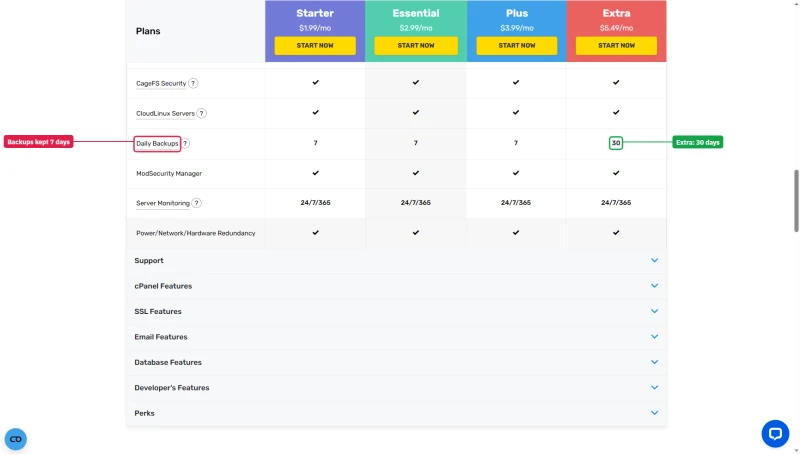Expand the Developer's Features section
This screenshot has width=800, height=455.
pos(396,388)
